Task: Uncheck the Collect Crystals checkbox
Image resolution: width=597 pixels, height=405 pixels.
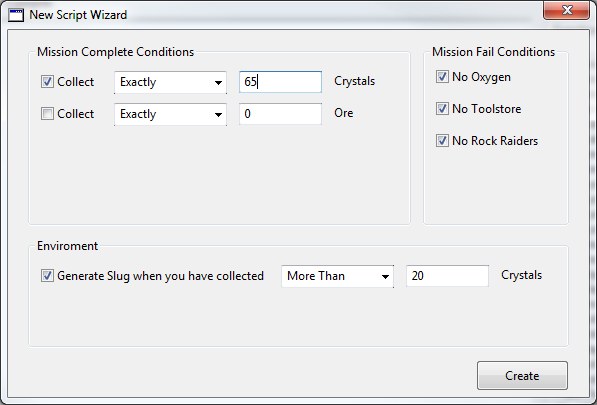Action: tap(47, 82)
